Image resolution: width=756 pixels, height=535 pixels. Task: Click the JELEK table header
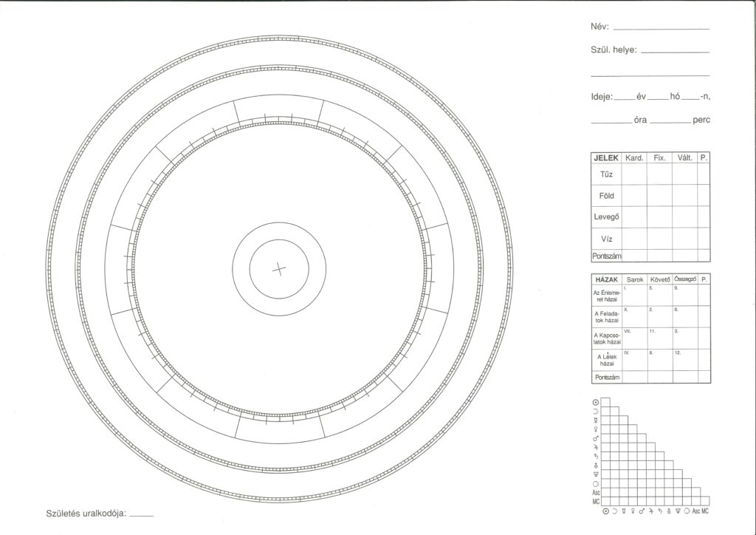606,158
